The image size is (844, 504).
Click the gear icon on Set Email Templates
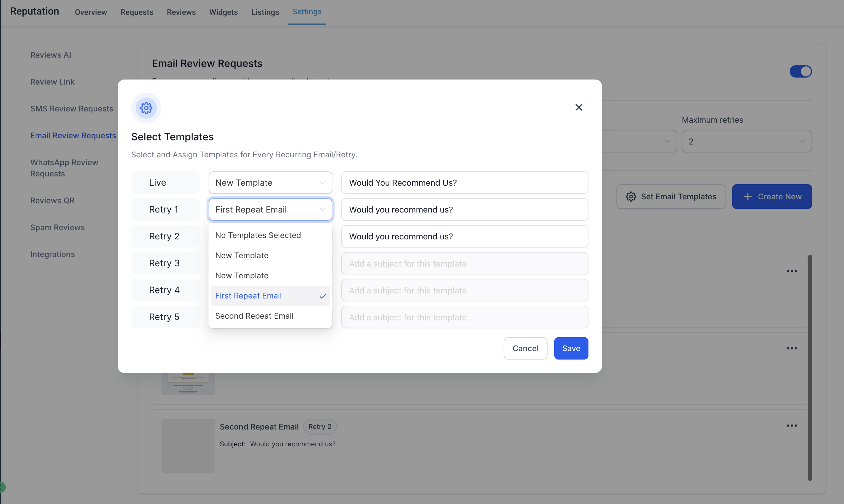pos(631,197)
